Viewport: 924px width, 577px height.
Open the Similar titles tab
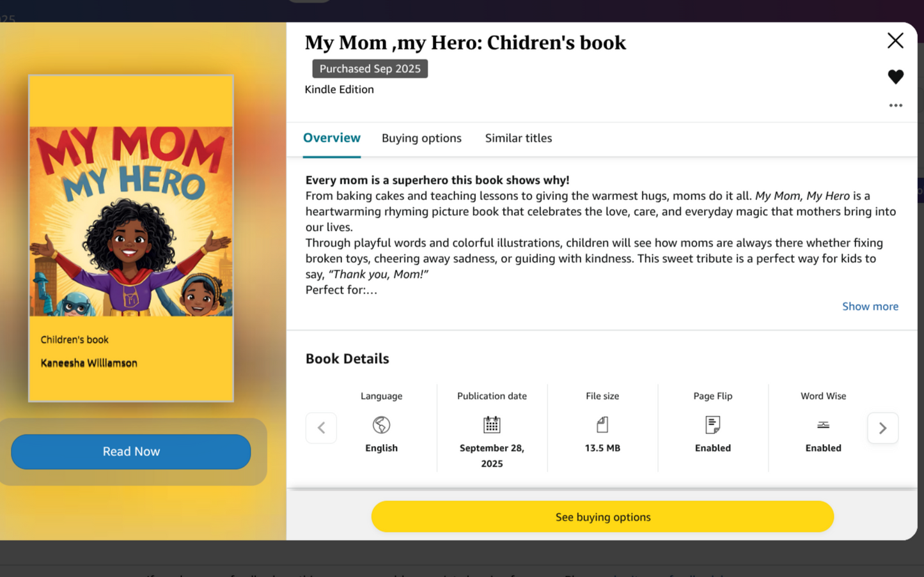coord(518,138)
